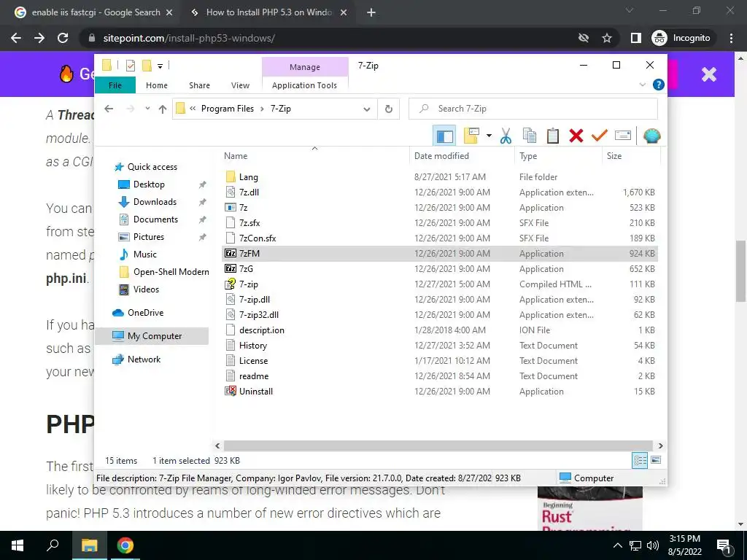Click the refresh button beside address bar

(389, 109)
